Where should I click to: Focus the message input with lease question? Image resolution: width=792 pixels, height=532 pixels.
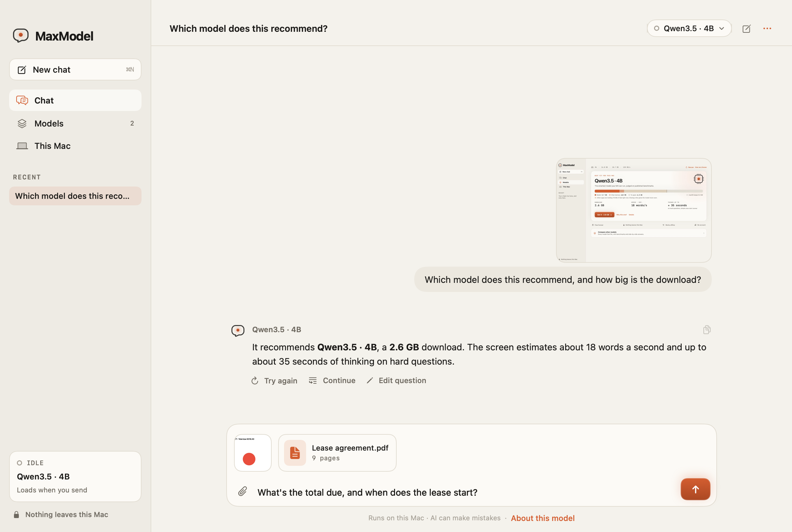(465, 492)
